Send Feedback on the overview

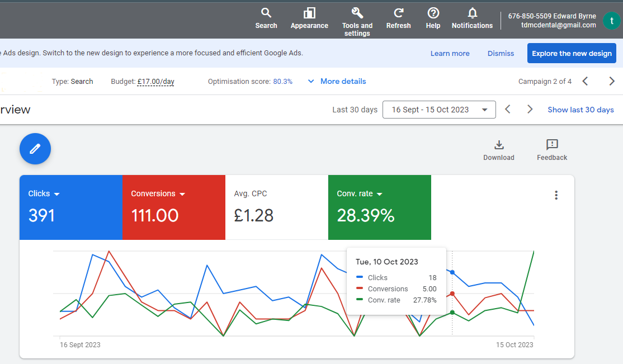click(x=551, y=149)
